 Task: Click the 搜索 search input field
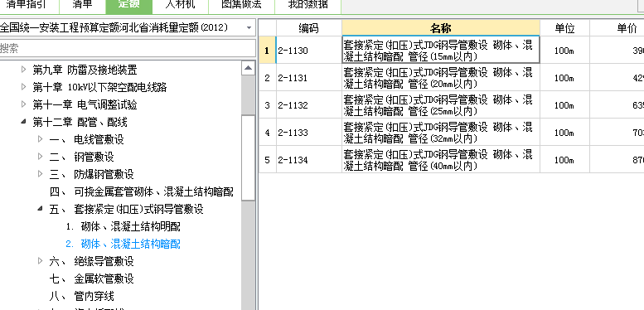[x=127, y=48]
